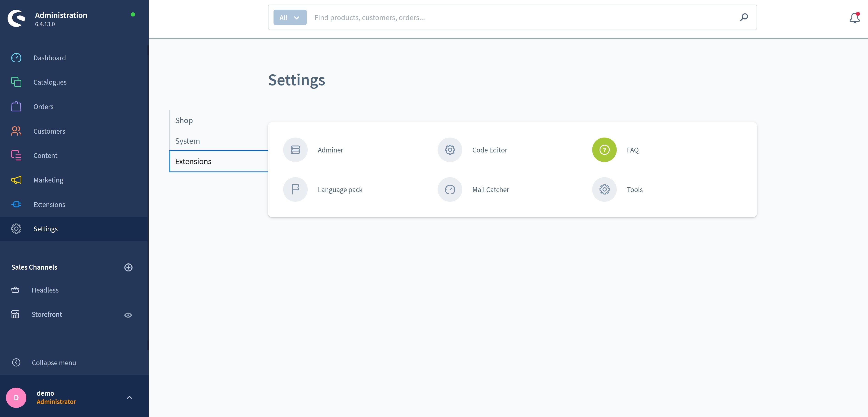Image resolution: width=868 pixels, height=417 pixels.
Task: Toggle Storefront preview eye icon
Action: tap(128, 315)
